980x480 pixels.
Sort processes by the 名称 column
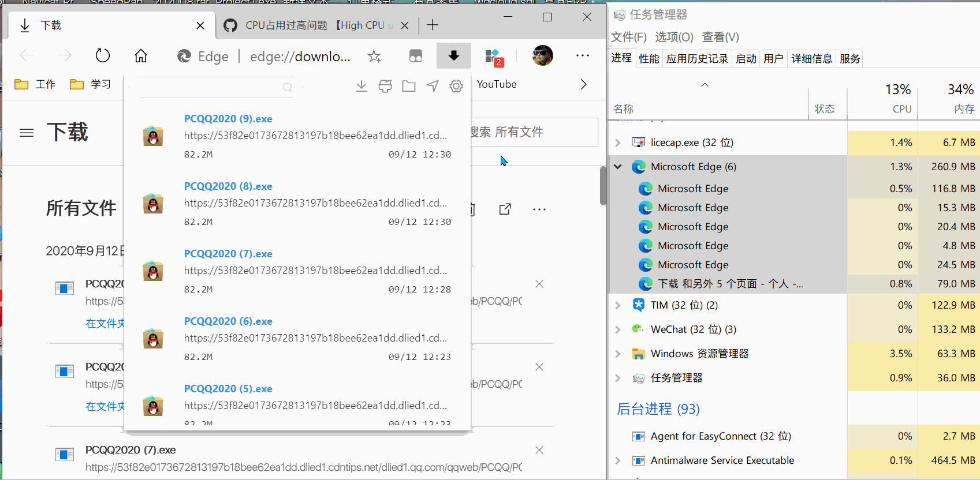[624, 108]
